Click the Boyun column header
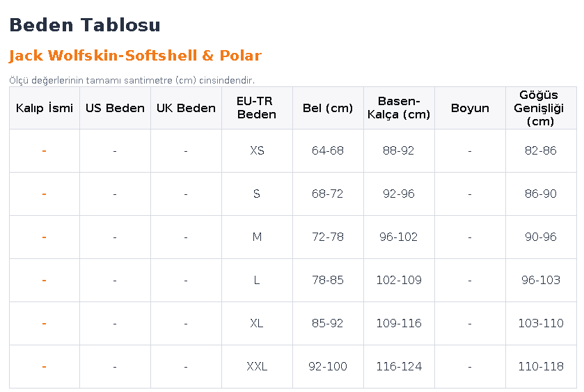The height and width of the screenshot is (392, 584). pyautogui.click(x=470, y=108)
